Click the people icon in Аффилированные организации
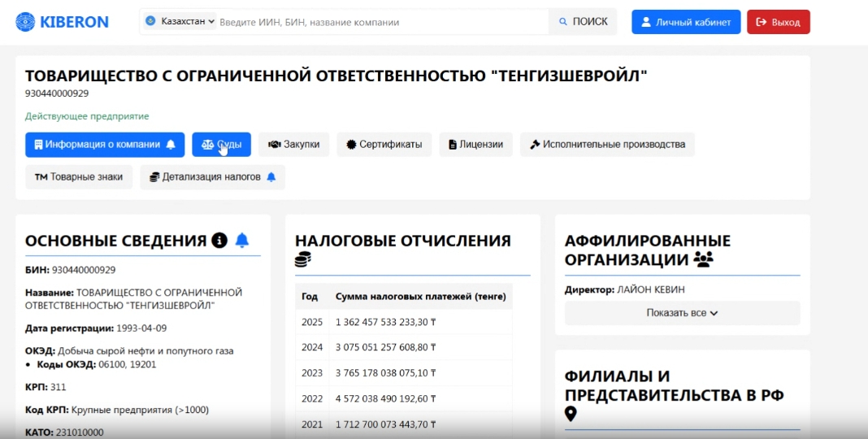Screen dimensions: 868x439 pos(703,259)
